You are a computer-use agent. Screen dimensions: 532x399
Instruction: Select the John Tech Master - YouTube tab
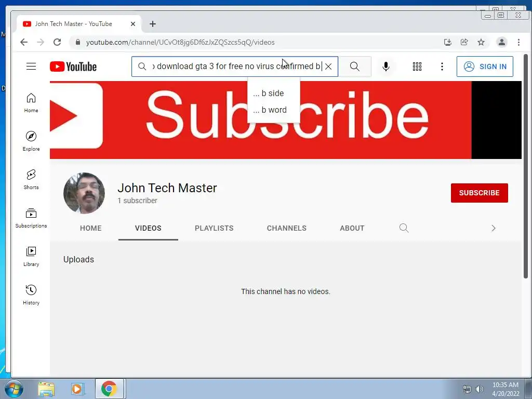click(x=79, y=24)
